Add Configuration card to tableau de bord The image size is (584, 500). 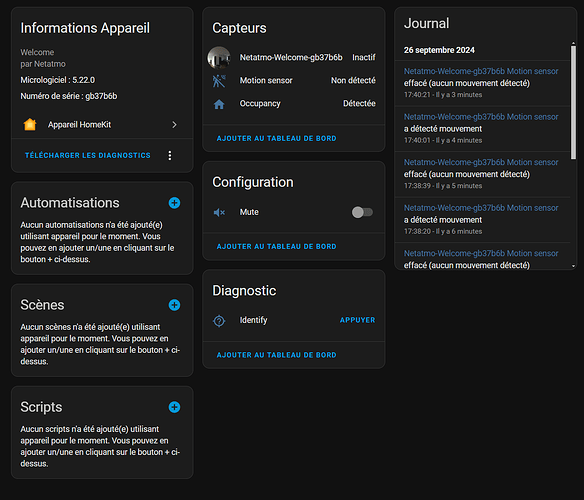[276, 246]
